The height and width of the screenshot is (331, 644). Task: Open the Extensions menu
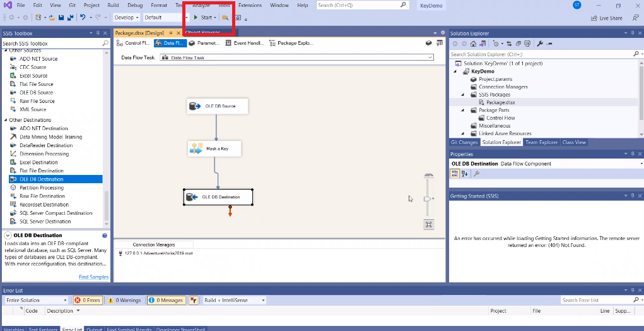pos(250,5)
